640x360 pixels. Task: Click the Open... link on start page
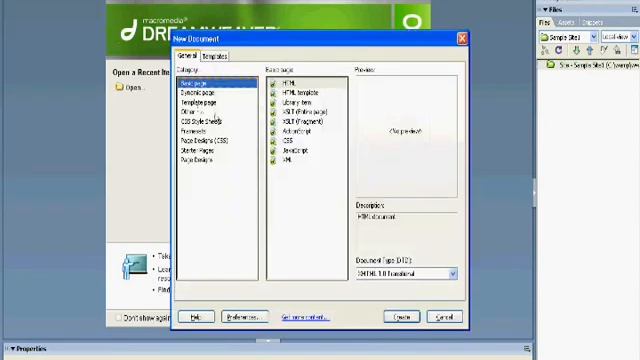coord(129,87)
